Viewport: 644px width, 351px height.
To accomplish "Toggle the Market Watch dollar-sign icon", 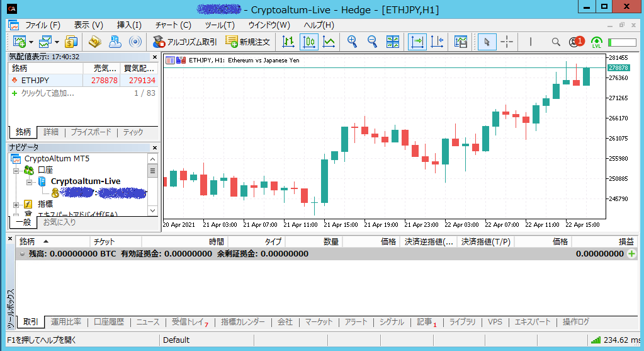I will (71, 42).
